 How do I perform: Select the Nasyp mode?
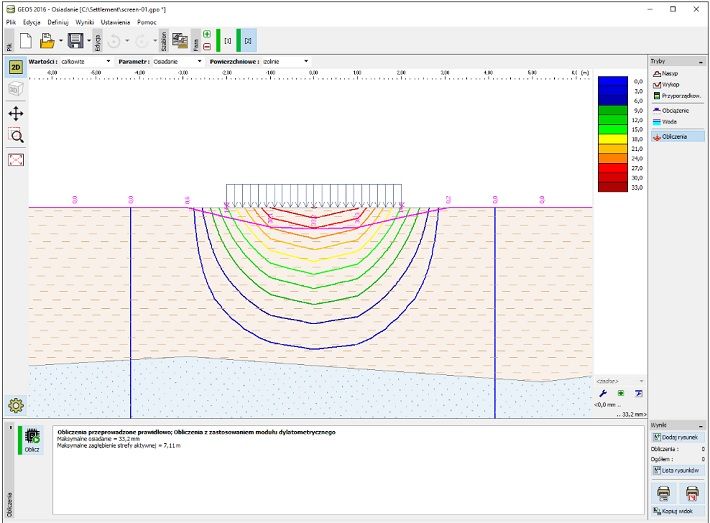point(678,73)
